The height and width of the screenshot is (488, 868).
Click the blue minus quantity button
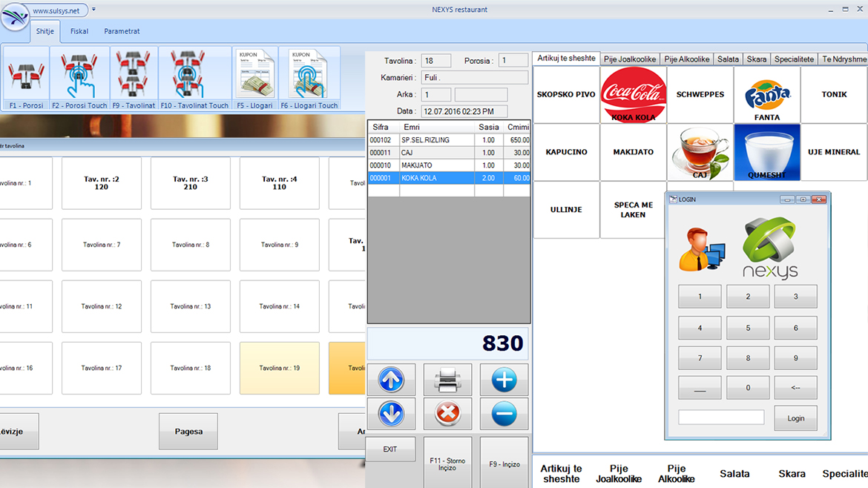pos(504,414)
